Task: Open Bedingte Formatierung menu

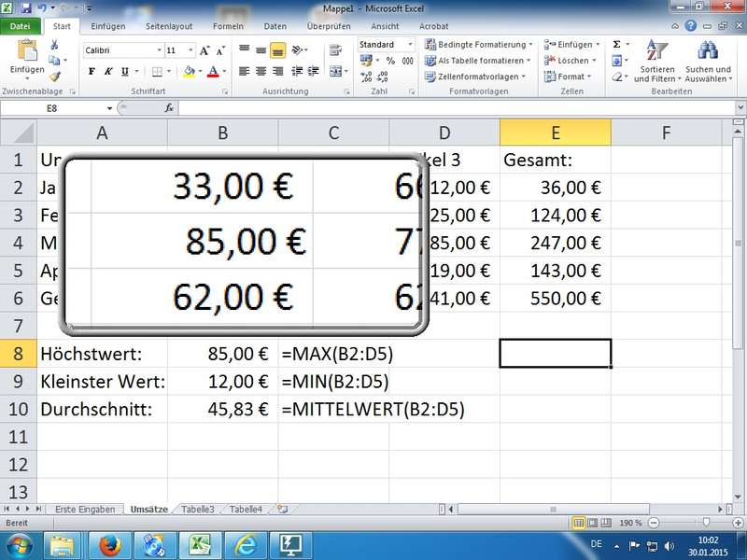Action: coord(478,44)
